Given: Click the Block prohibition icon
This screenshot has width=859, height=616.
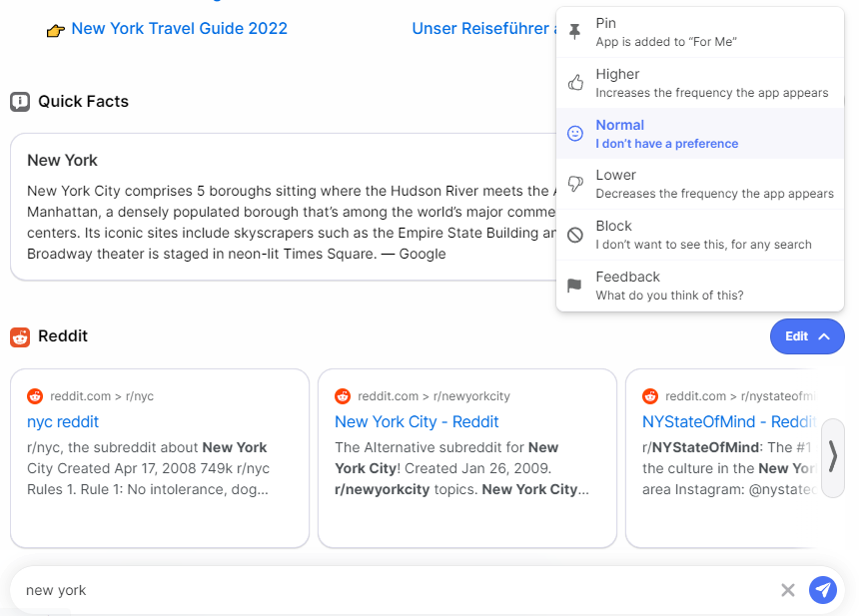Looking at the screenshot, I should point(575,235).
